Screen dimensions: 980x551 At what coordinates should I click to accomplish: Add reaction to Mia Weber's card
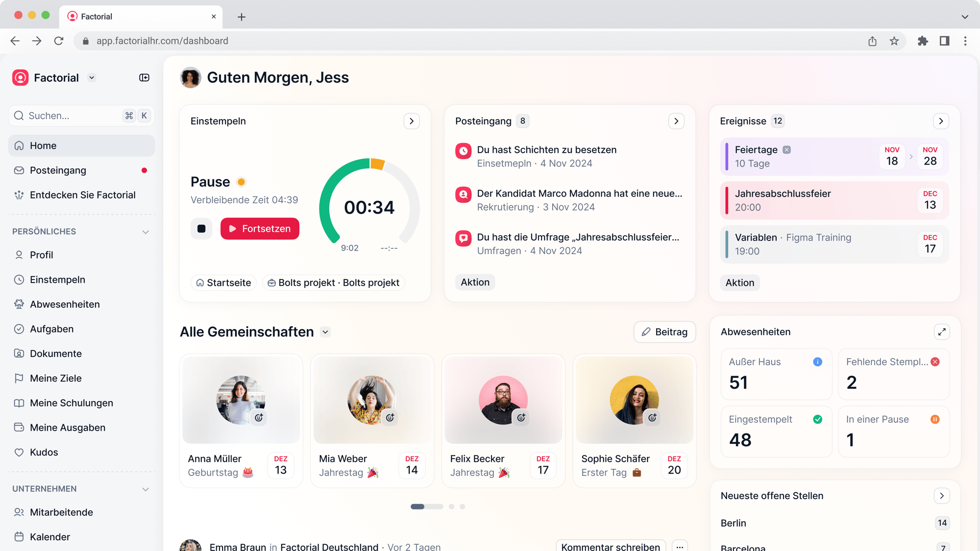tap(390, 418)
